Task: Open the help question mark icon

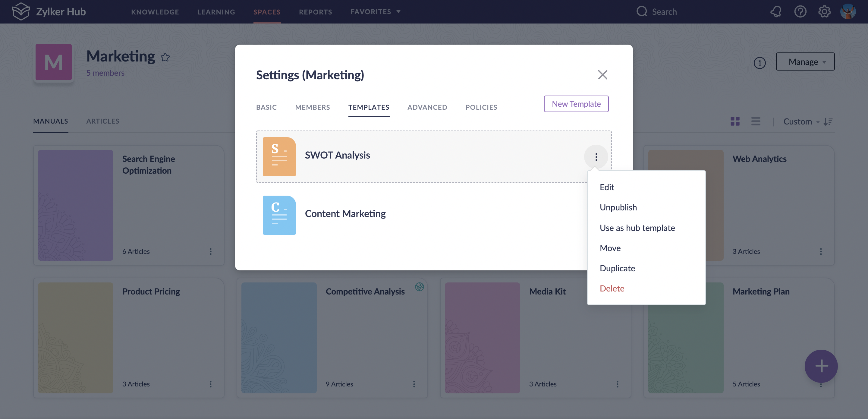Action: pos(800,12)
